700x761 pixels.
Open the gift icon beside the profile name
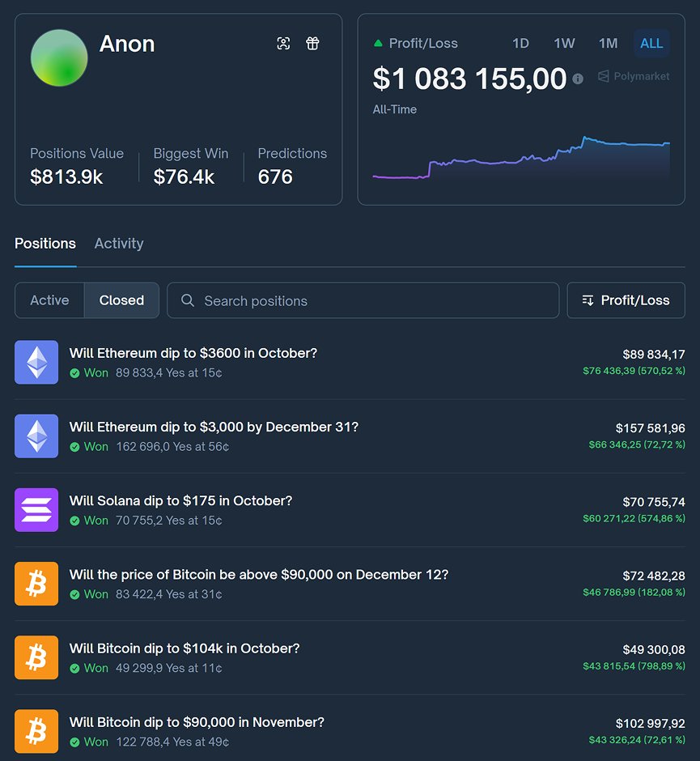(x=312, y=44)
